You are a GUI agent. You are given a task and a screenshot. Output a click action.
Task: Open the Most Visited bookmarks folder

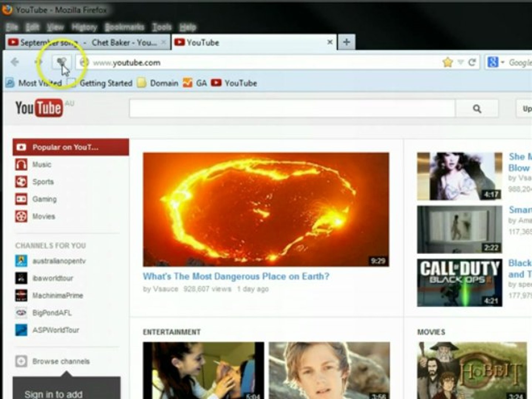pos(34,83)
